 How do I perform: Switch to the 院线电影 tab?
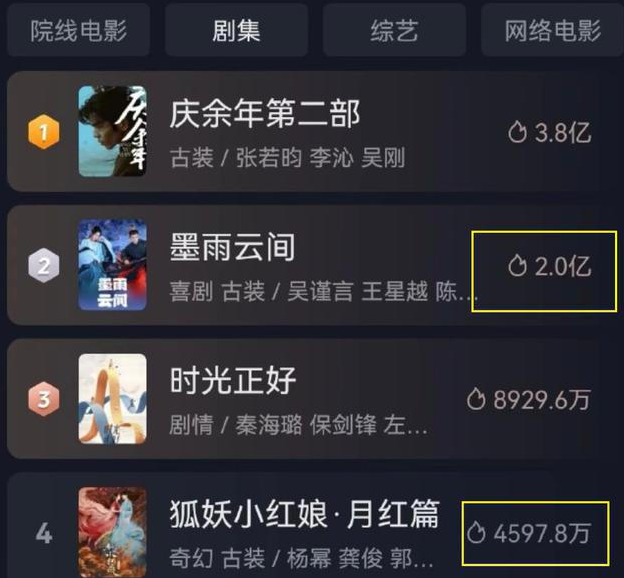(x=78, y=30)
